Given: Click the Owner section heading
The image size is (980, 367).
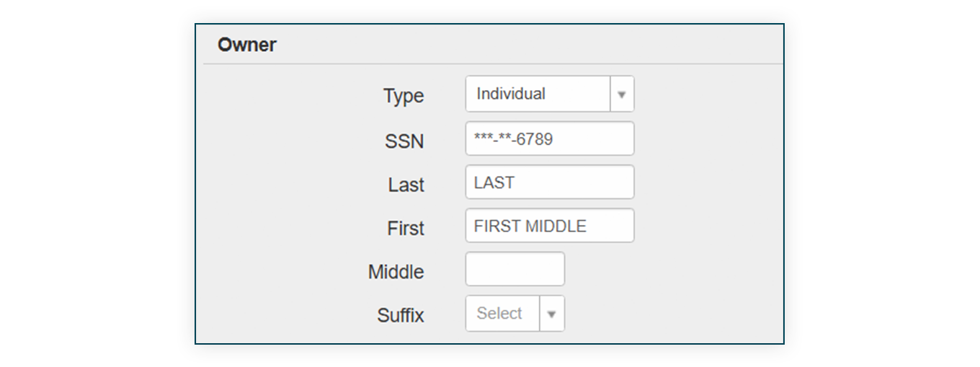Looking at the screenshot, I should [x=247, y=45].
